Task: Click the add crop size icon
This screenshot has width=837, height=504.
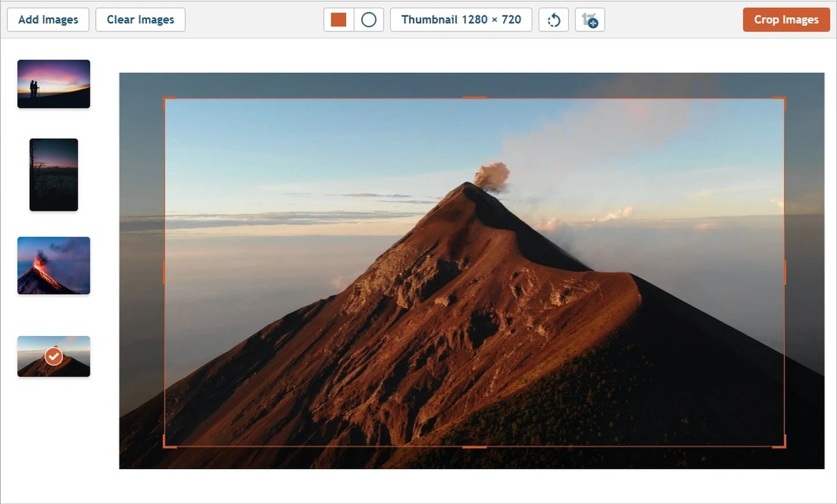Action: 590,20
